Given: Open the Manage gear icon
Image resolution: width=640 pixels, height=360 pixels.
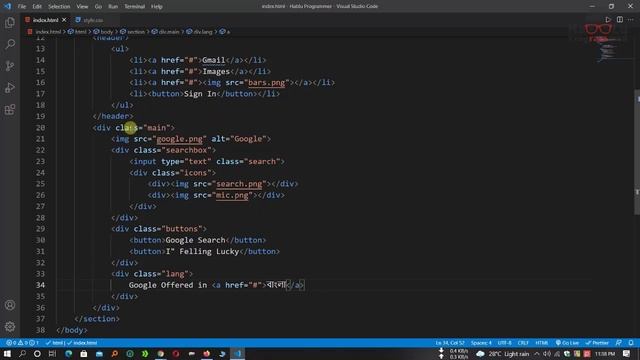Looking at the screenshot, I should click(10, 327).
